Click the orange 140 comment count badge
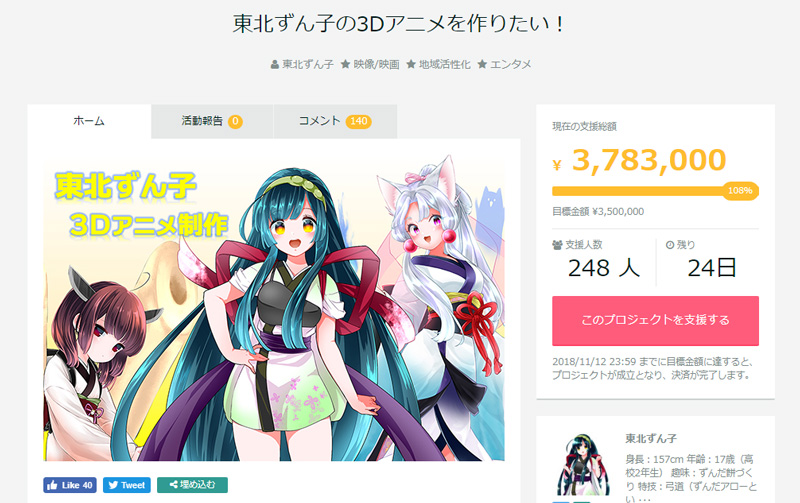 (x=359, y=121)
